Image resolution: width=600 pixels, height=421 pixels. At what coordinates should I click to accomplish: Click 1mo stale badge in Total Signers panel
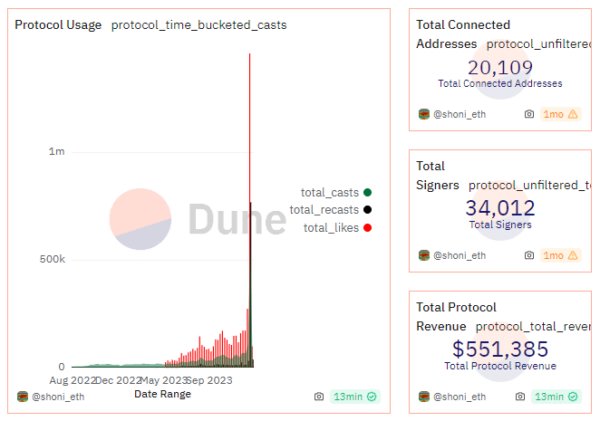coord(561,255)
